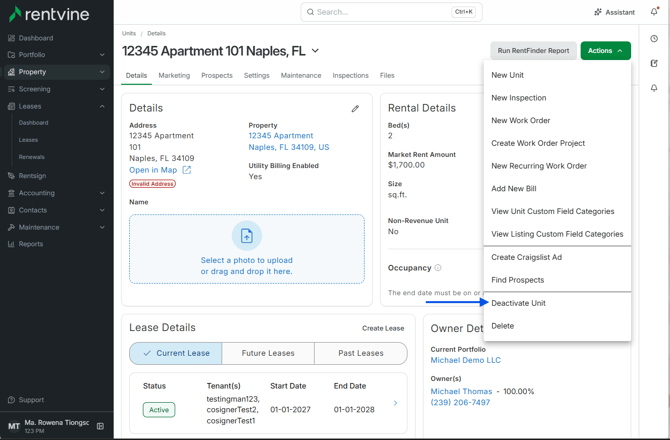The image size is (670, 440).
Task: Open Dashboard from the main sidebar
Action: [36, 38]
